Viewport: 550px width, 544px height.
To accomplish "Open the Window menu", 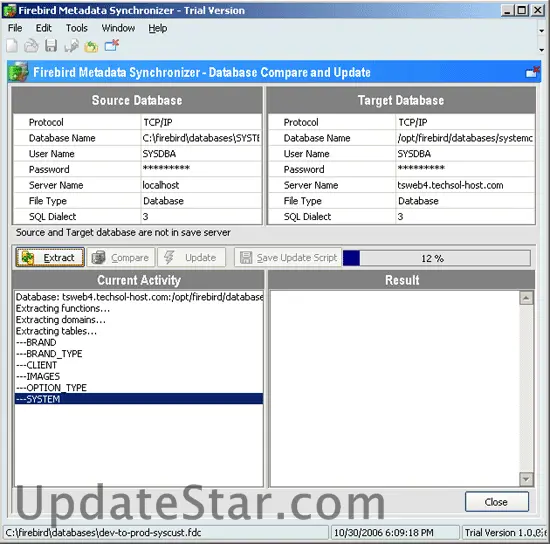I will (118, 28).
